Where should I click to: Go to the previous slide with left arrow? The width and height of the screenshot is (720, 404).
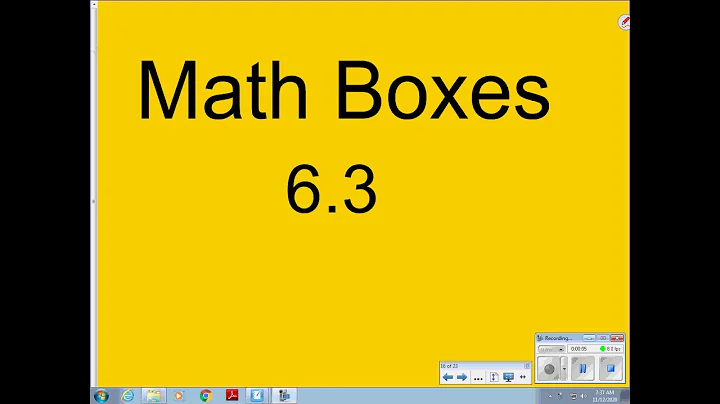click(448, 377)
